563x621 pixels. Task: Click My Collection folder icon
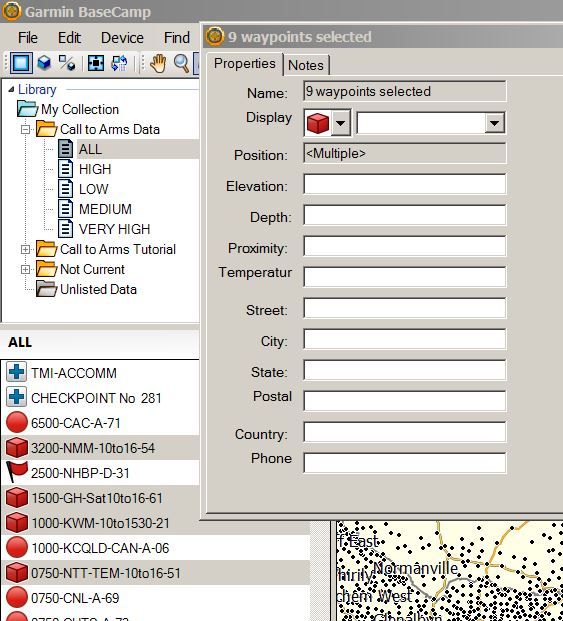coord(27,109)
